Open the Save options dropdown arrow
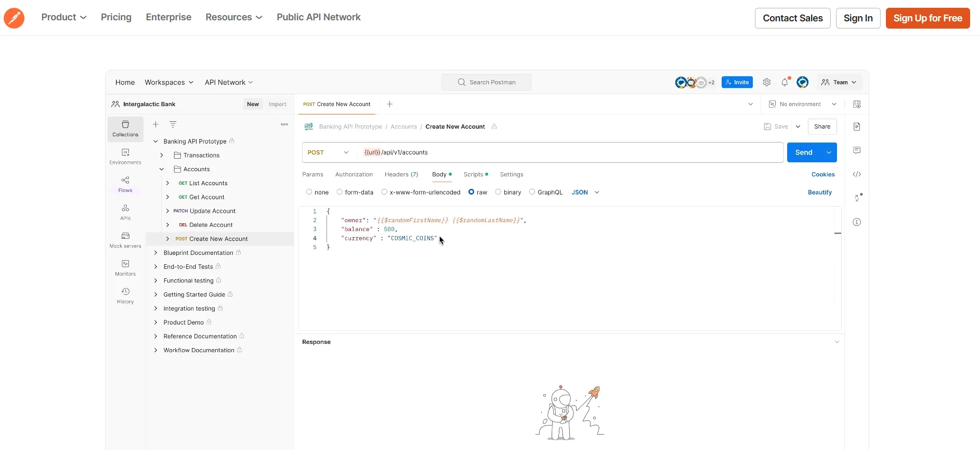 coord(798,126)
